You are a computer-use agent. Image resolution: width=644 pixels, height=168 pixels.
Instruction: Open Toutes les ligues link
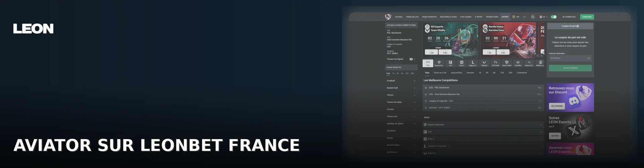[x=401, y=59]
